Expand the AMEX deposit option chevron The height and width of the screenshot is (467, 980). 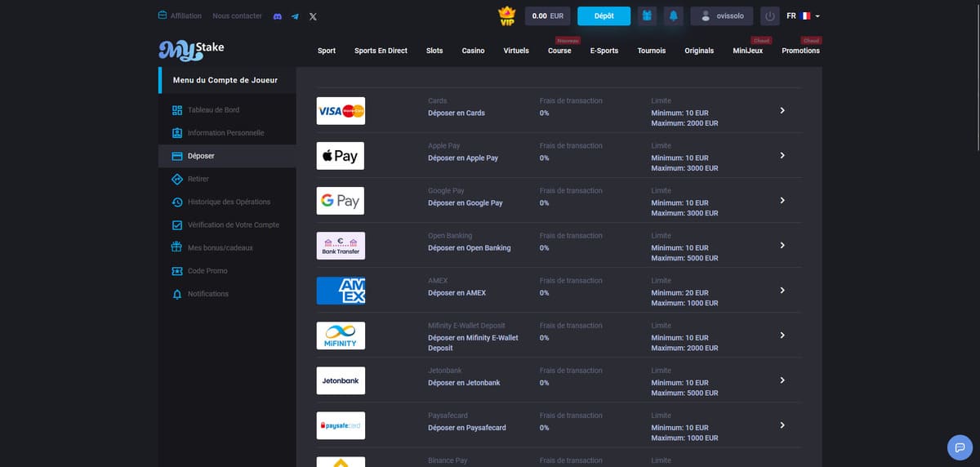pyautogui.click(x=782, y=290)
